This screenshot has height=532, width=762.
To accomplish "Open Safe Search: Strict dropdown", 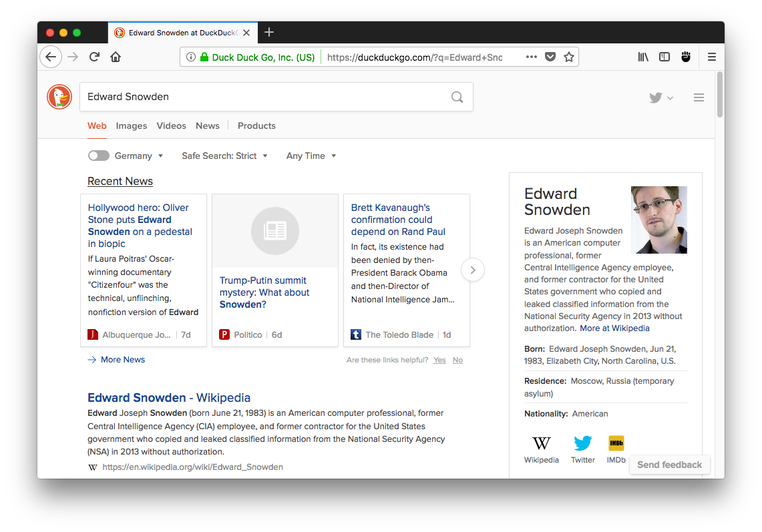I will [x=224, y=156].
